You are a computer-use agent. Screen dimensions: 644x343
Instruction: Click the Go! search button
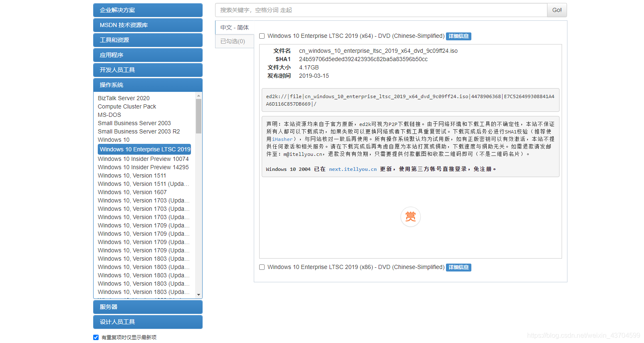pyautogui.click(x=557, y=10)
